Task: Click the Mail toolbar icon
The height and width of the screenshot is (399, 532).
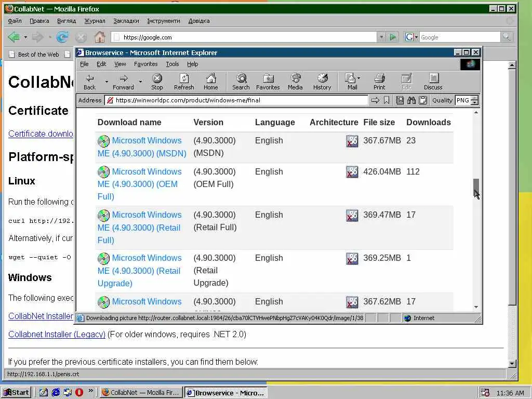Action: tap(350, 82)
